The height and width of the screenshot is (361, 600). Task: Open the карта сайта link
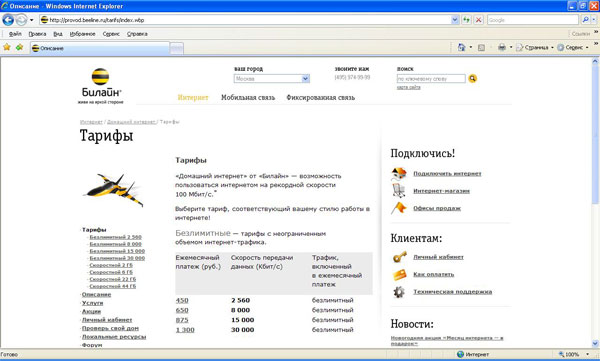click(408, 87)
